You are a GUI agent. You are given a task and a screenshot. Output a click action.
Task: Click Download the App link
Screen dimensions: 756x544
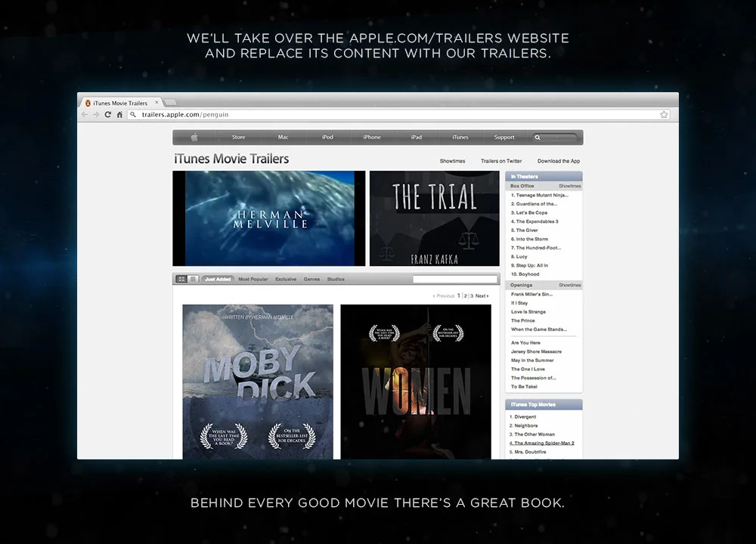click(x=559, y=161)
